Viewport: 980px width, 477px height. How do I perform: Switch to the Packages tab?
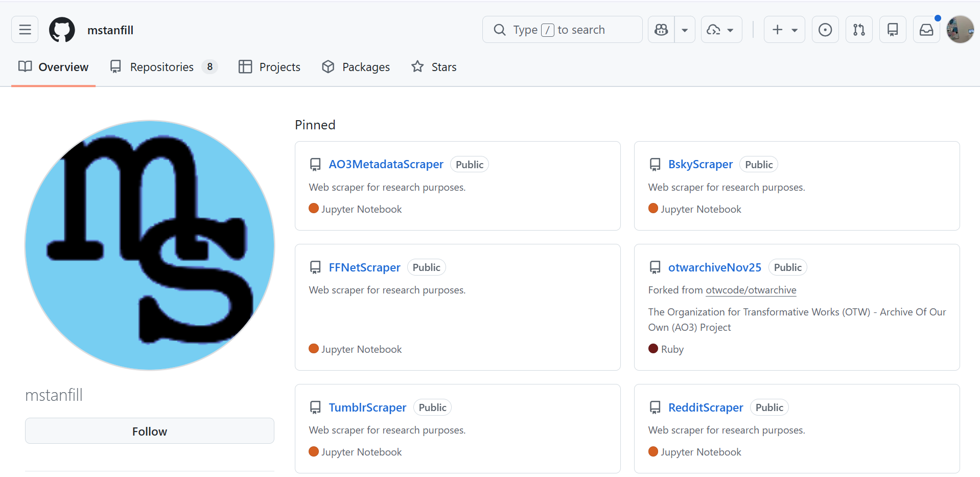coord(356,67)
